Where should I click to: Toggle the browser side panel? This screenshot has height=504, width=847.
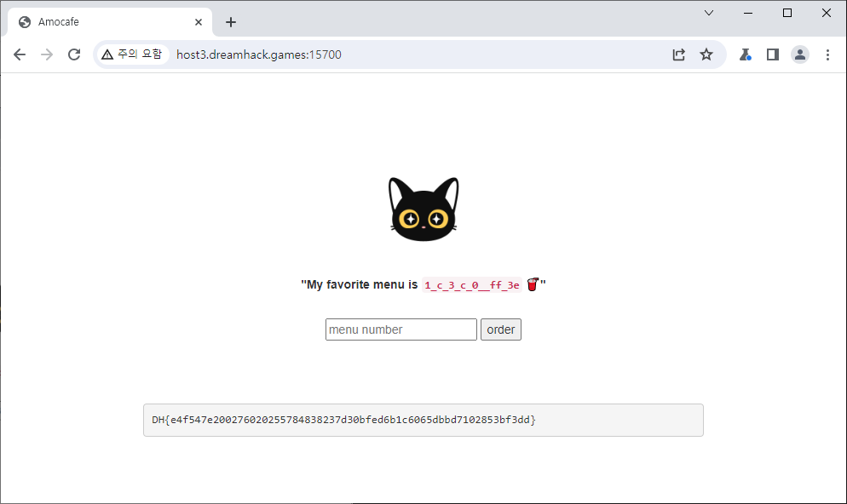pos(772,54)
